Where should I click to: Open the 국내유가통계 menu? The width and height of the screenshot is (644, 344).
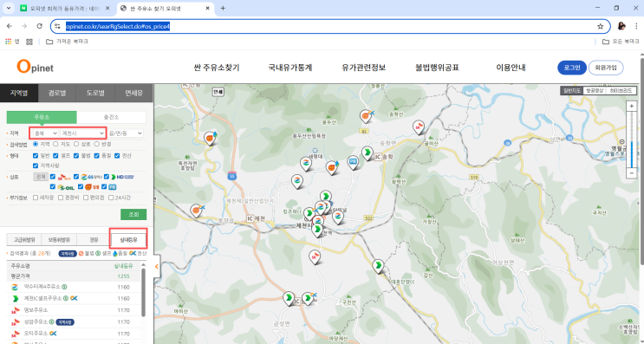(290, 68)
